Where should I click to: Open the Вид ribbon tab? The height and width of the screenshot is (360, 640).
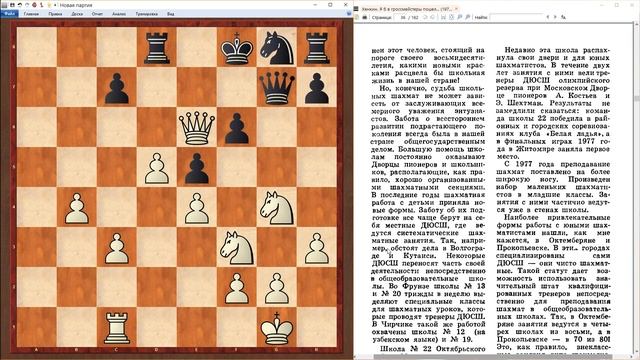[171, 14]
